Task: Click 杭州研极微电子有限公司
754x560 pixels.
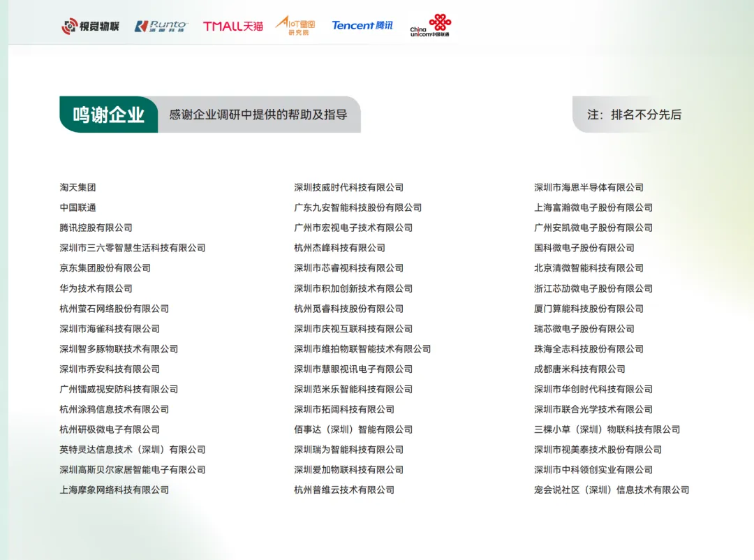Action: coord(110,429)
